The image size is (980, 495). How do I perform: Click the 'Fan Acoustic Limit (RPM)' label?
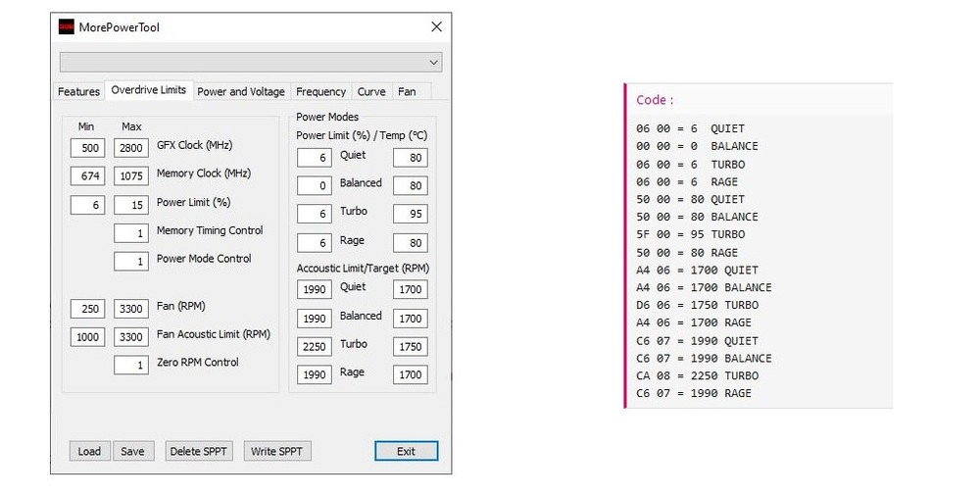click(x=213, y=333)
